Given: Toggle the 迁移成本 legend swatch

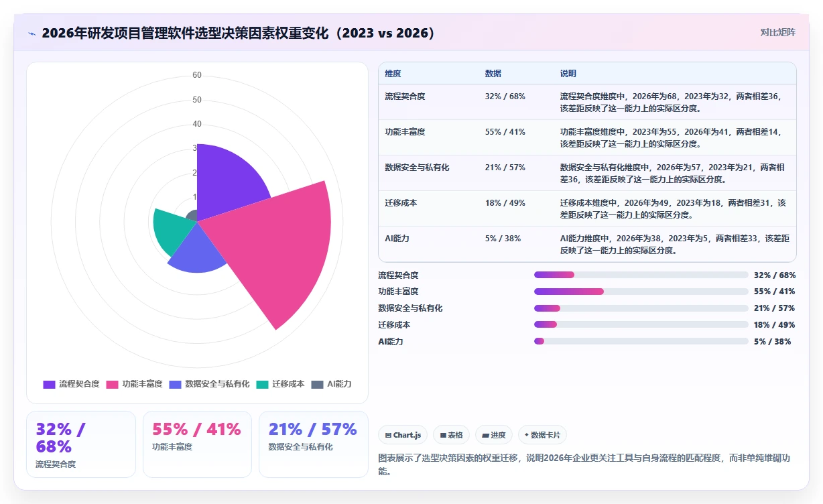Looking at the screenshot, I should 262,384.
